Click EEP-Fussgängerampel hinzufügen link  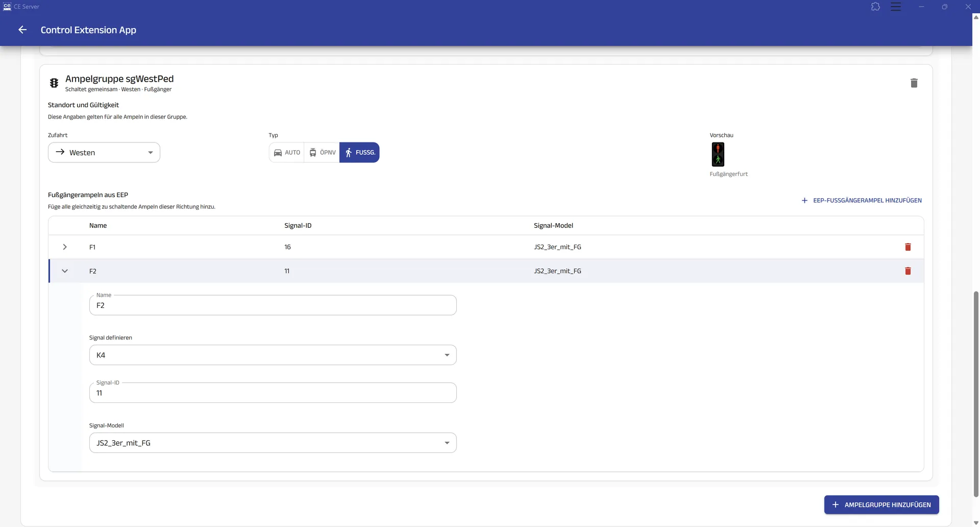(862, 201)
